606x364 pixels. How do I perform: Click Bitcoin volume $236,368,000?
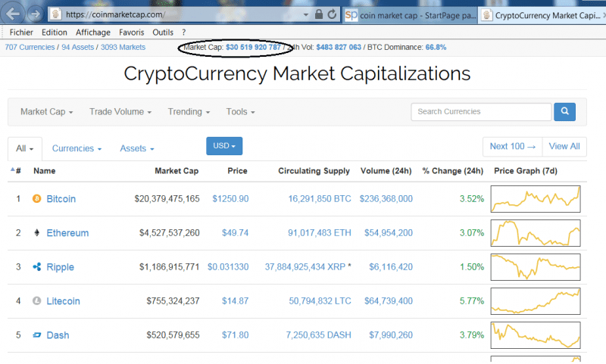click(386, 199)
